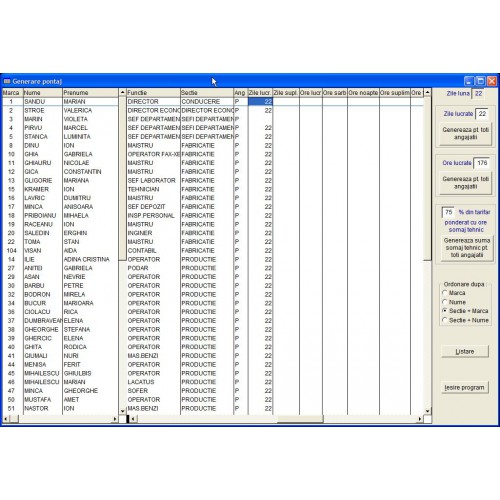Click the INSP.PERSONAL function cell
The width and height of the screenshot is (500, 500).
pos(153,216)
